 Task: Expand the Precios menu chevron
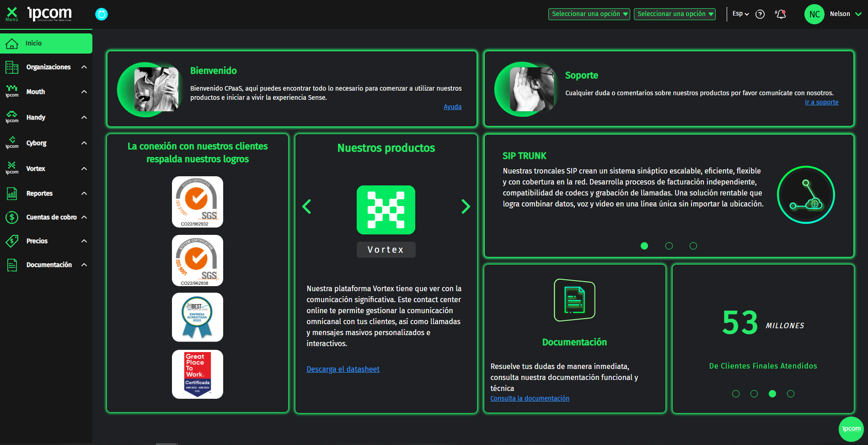pos(84,241)
